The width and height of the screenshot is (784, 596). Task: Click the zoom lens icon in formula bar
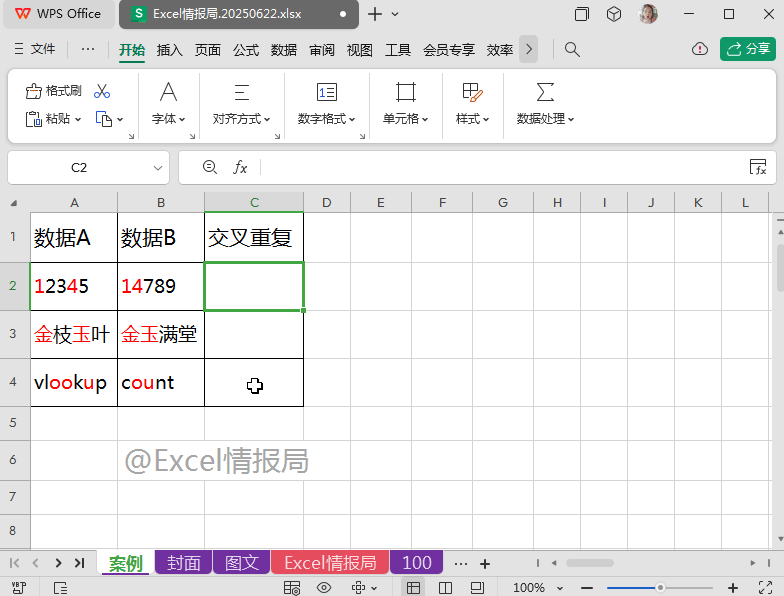(x=209, y=167)
